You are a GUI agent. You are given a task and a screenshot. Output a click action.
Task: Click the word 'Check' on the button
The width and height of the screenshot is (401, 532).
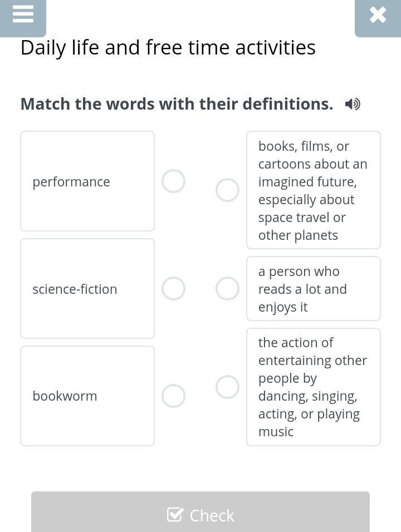pyautogui.click(x=212, y=516)
